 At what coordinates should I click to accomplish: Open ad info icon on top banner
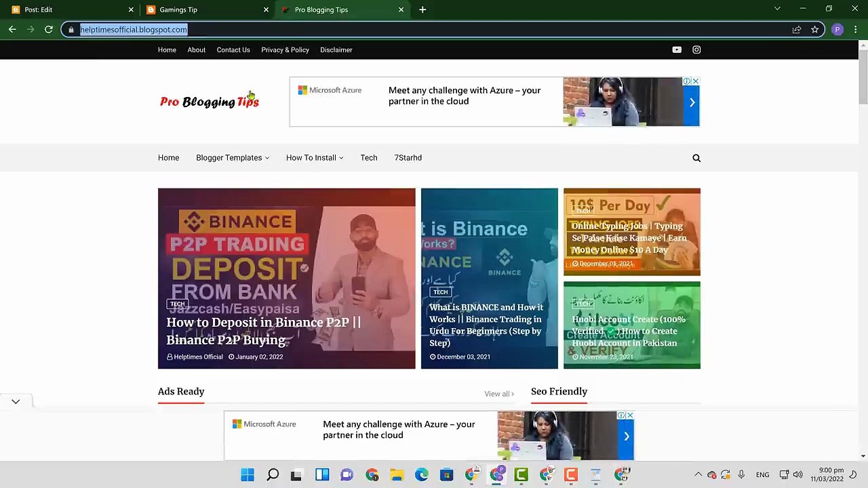[x=687, y=81]
